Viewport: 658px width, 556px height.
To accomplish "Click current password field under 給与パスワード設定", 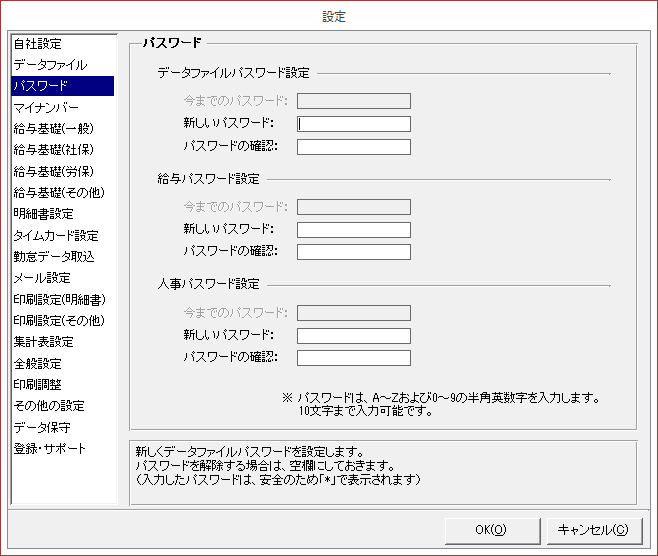I will pyautogui.click(x=354, y=207).
